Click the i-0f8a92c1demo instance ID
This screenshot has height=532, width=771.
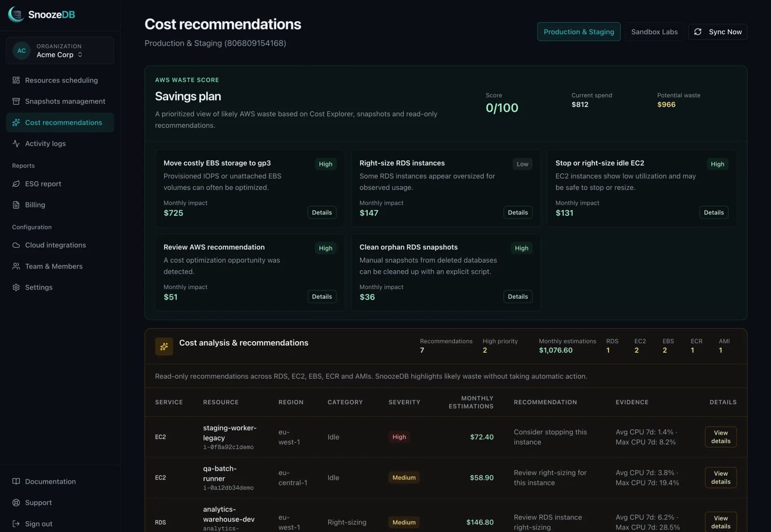click(228, 447)
